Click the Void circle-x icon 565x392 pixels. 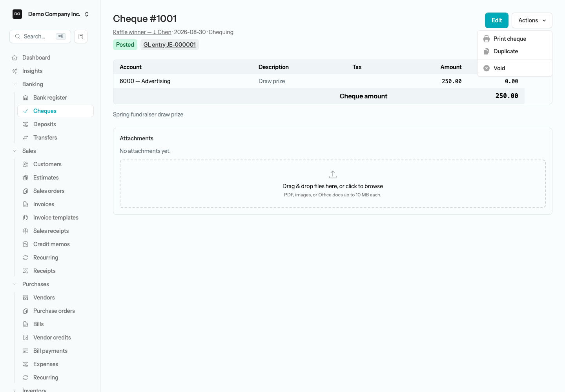[487, 68]
